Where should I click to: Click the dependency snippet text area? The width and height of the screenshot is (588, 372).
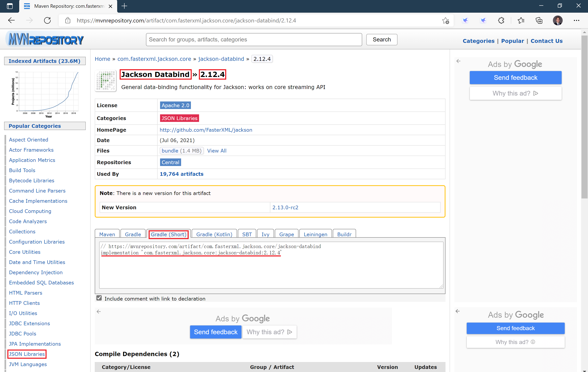(271, 265)
